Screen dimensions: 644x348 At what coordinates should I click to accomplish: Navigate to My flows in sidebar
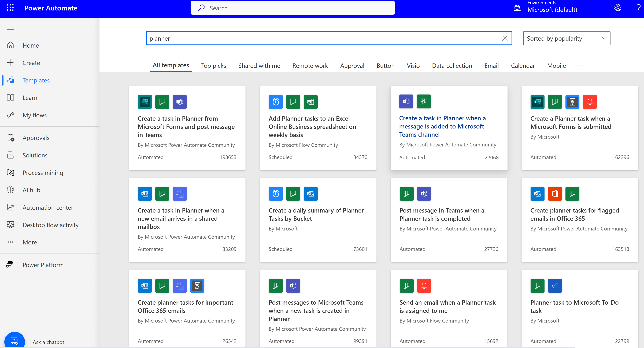point(35,115)
